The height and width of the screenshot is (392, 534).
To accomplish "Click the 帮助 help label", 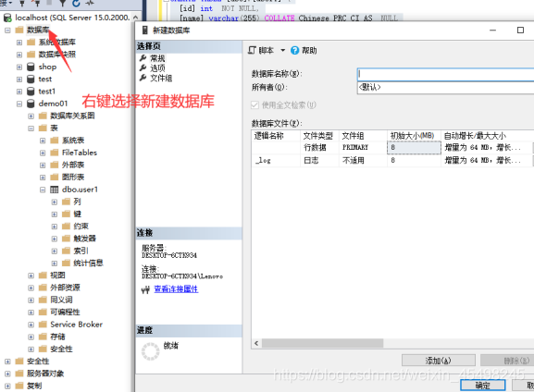I will pos(309,50).
